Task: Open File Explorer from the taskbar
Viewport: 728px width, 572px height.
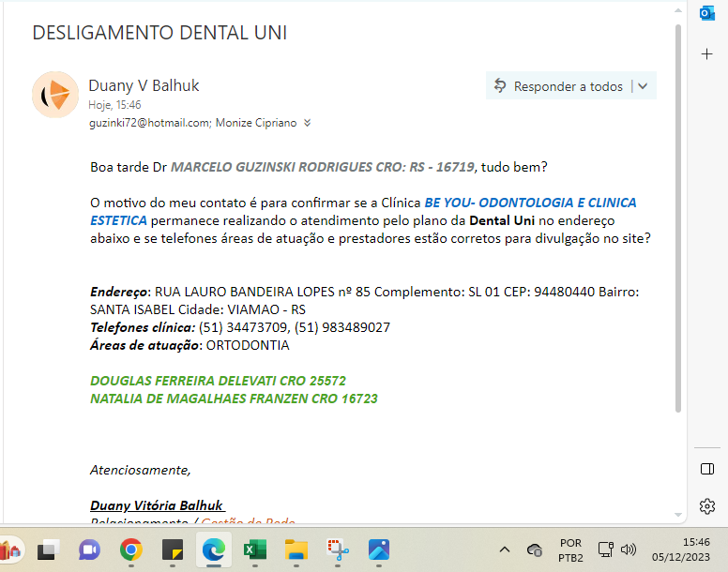Action: pos(296,549)
